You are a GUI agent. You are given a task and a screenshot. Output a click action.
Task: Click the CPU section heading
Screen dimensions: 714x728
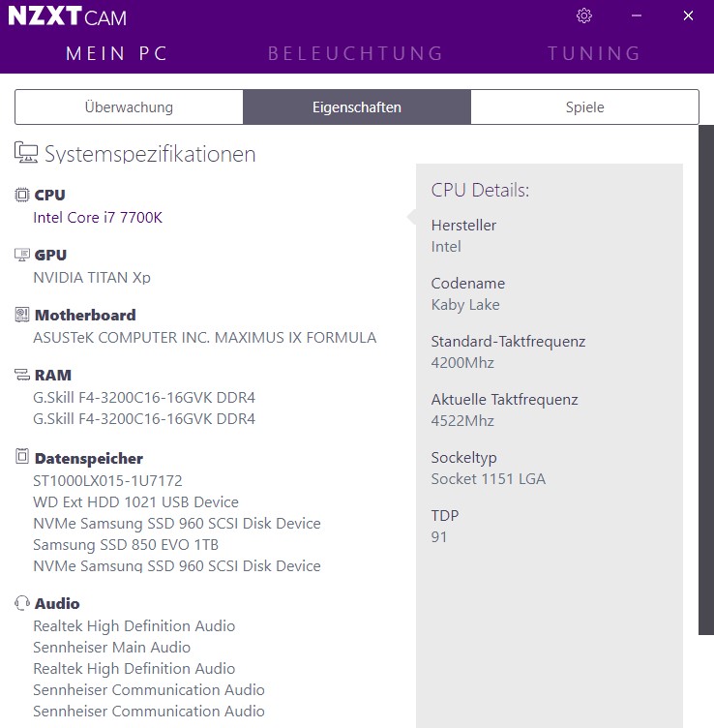pyautogui.click(x=50, y=195)
